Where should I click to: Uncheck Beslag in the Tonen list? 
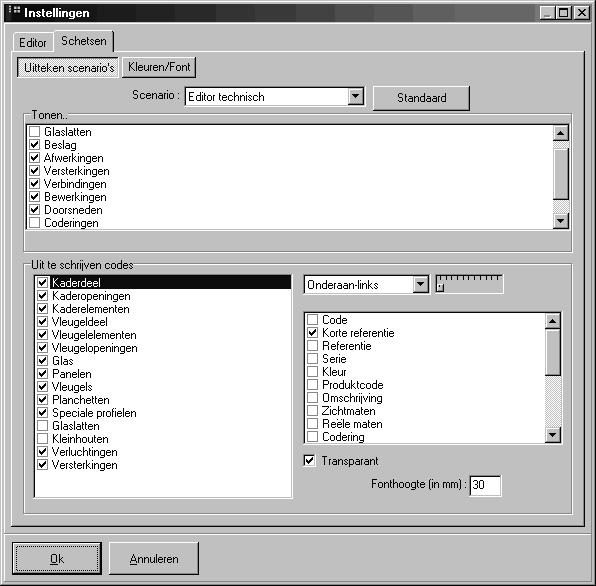click(35, 145)
